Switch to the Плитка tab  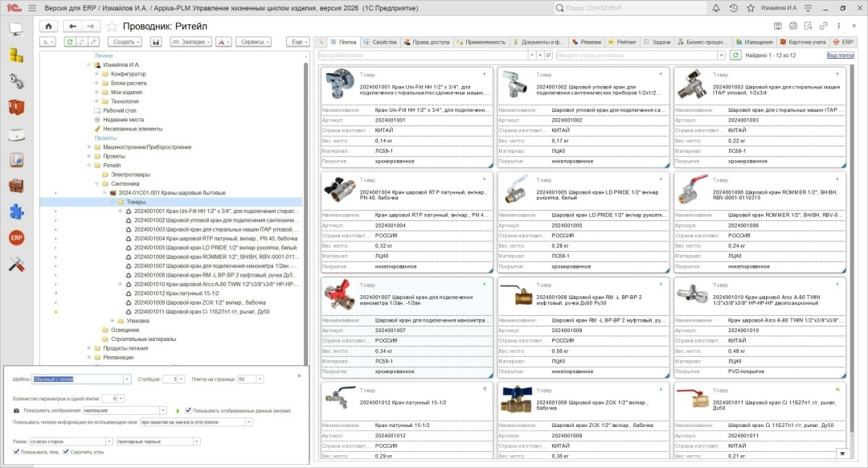pyautogui.click(x=343, y=42)
